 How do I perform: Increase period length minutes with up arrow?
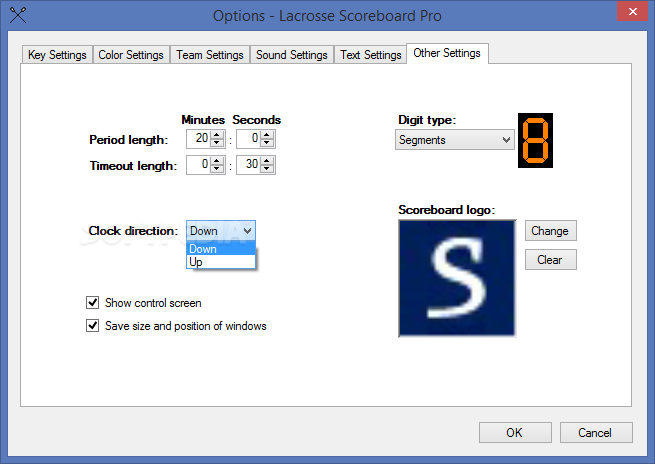pyautogui.click(x=217, y=134)
